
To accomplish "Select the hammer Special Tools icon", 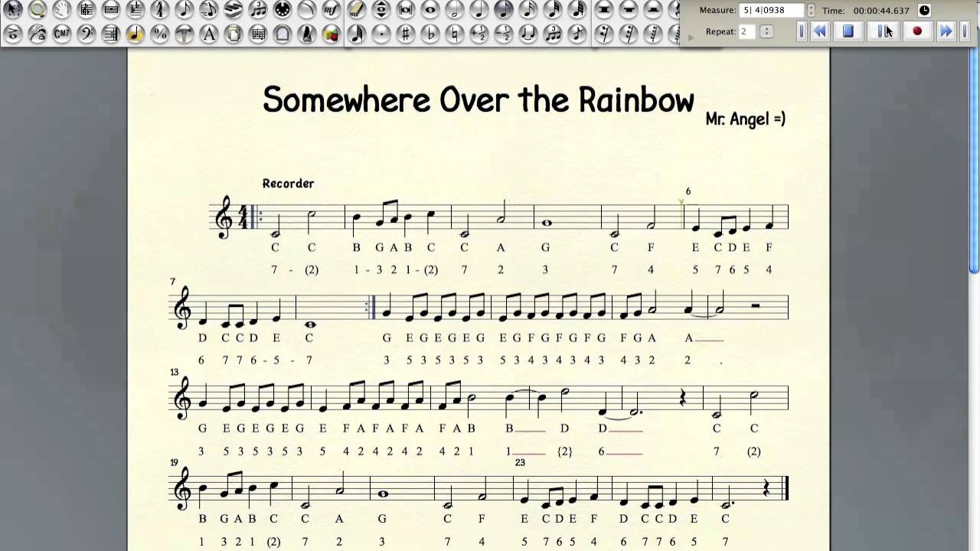I will pyautogui.click(x=185, y=34).
